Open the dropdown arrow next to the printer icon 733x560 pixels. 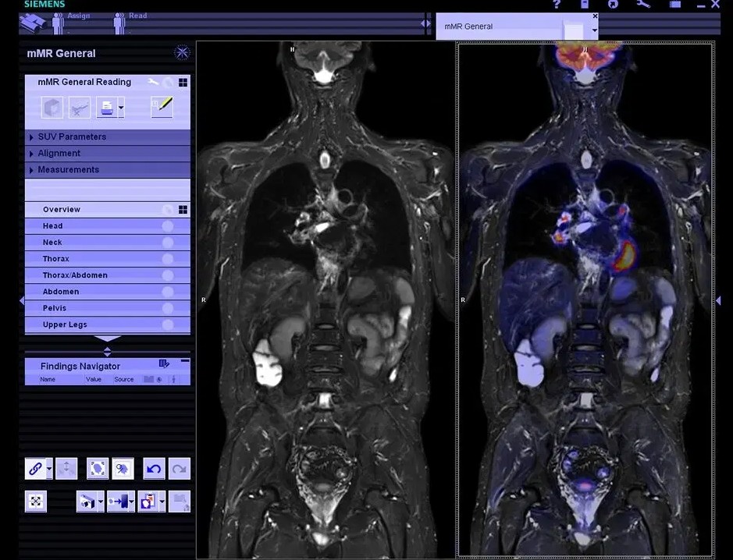tap(121, 108)
